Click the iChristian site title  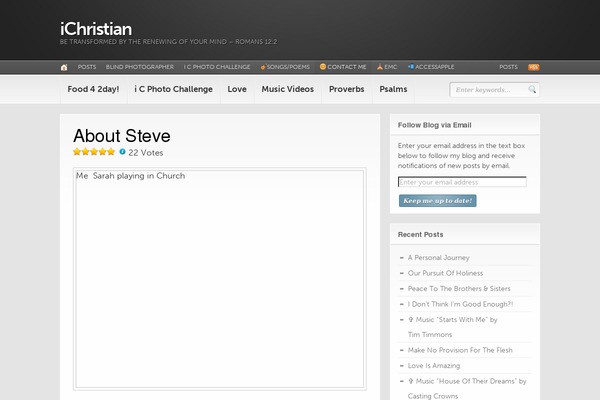point(96,29)
